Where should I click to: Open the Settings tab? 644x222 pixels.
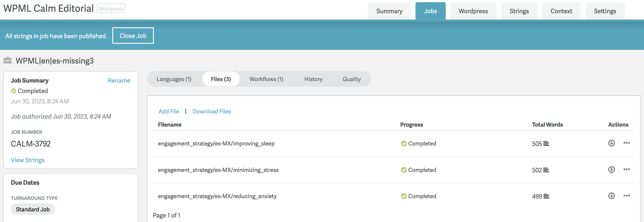pyautogui.click(x=605, y=11)
